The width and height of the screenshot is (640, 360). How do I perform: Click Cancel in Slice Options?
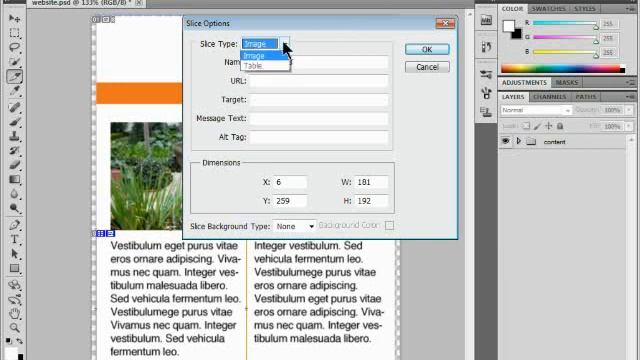click(x=427, y=67)
